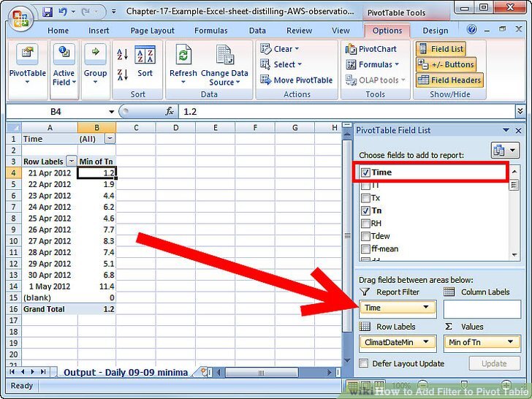Image resolution: width=532 pixels, height=399 pixels.
Task: Click Move PivotTable in Actions group
Action: (x=297, y=80)
